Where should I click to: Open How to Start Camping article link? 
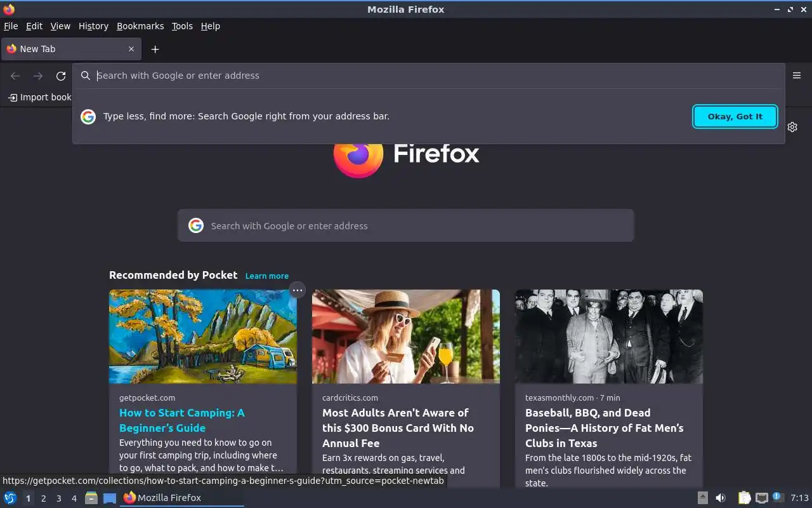click(182, 420)
